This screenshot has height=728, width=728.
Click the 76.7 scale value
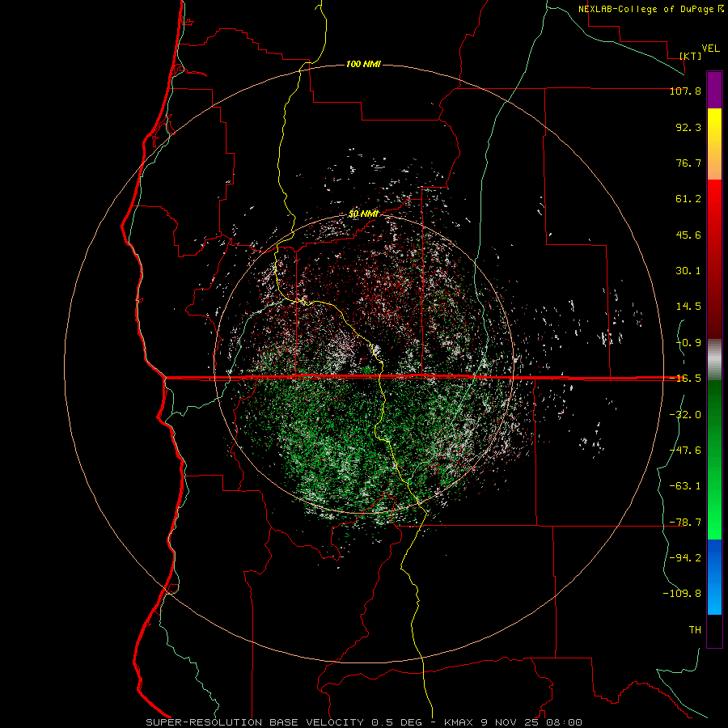(688, 163)
